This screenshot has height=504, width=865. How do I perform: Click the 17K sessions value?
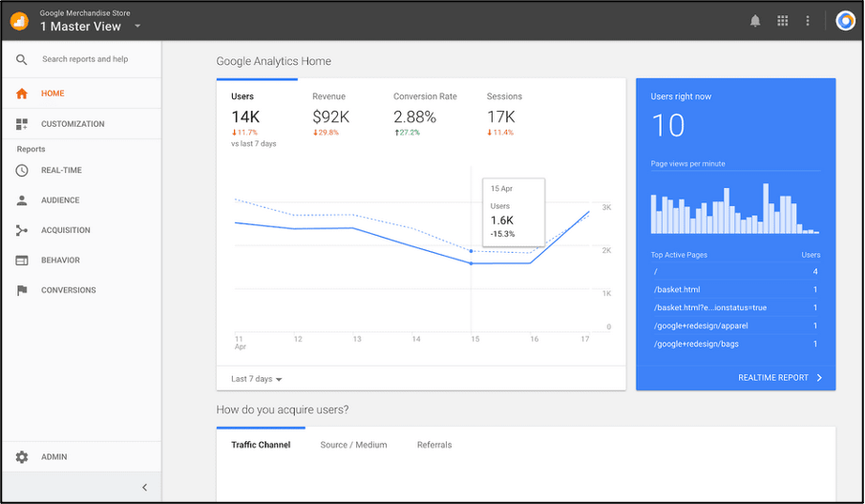click(x=501, y=116)
